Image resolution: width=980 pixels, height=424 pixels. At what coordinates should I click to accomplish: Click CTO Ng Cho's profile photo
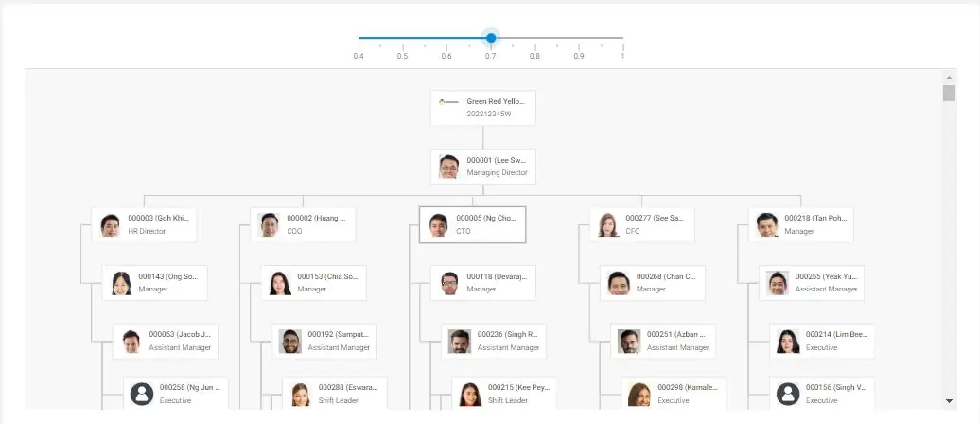pos(438,225)
